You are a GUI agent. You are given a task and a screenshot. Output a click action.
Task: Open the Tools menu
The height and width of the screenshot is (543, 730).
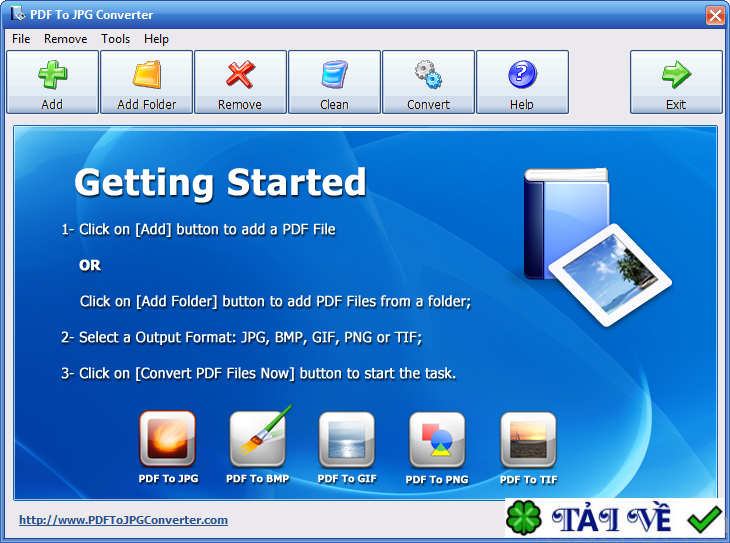click(x=115, y=39)
